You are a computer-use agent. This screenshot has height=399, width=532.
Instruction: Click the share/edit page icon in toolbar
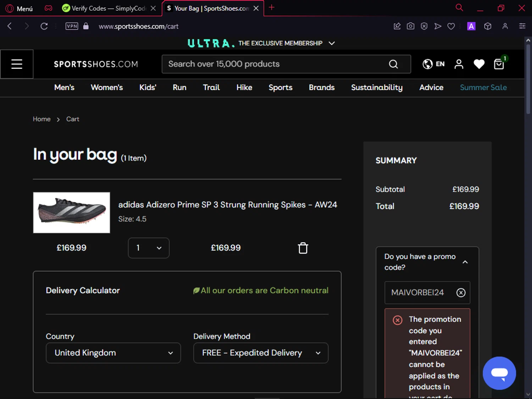pos(397,26)
